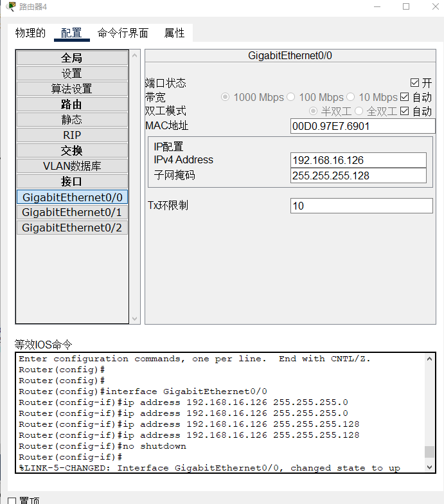444x504 pixels.
Task: Click the GigabitEthernet0/0 panel header
Action: point(290,55)
